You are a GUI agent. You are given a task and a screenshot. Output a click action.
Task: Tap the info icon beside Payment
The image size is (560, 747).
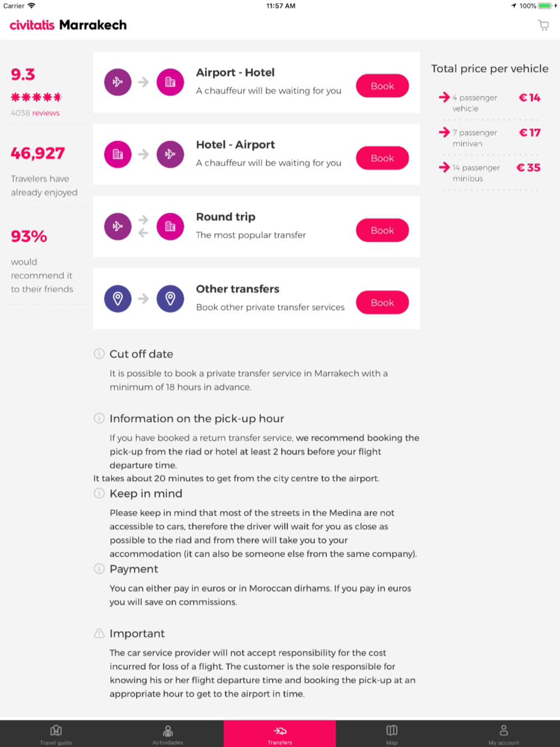tap(99, 569)
